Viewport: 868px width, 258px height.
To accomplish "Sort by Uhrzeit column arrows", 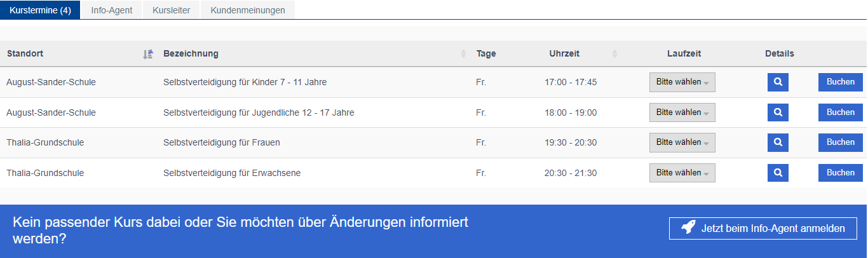I will tap(614, 54).
